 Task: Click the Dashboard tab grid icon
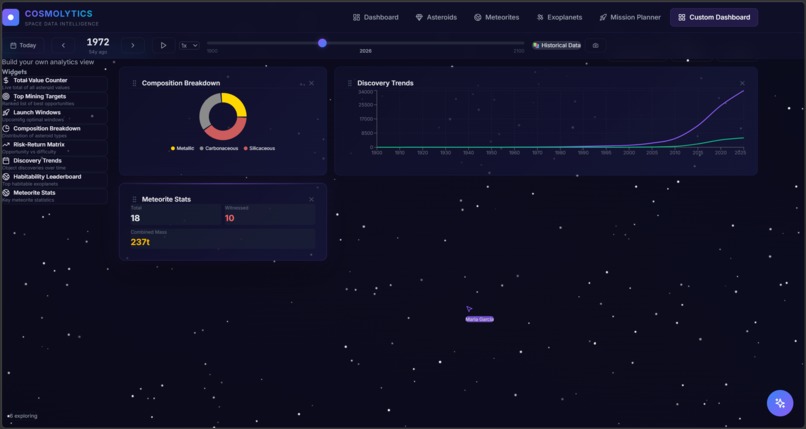point(356,17)
